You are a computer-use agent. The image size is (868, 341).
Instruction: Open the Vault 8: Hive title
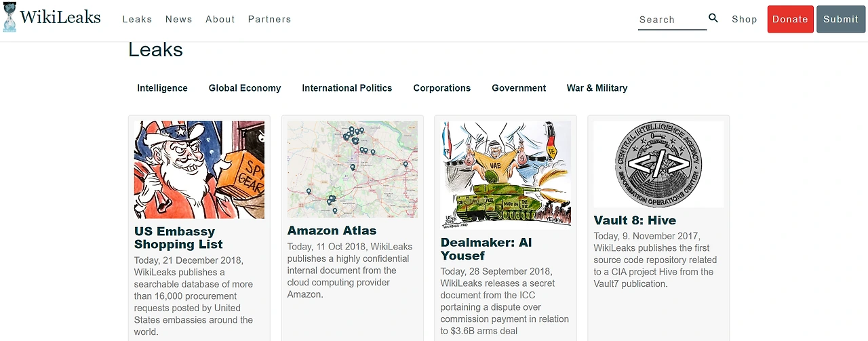635,220
